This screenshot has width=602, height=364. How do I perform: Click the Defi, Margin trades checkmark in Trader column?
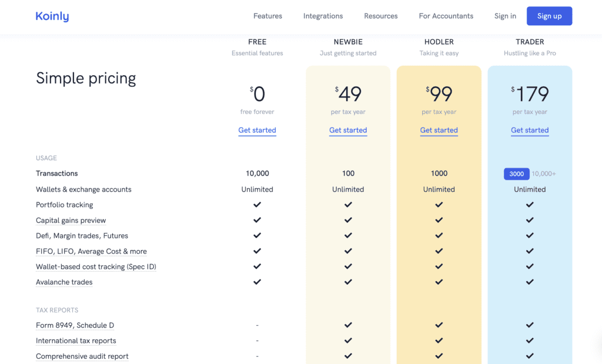(x=530, y=235)
